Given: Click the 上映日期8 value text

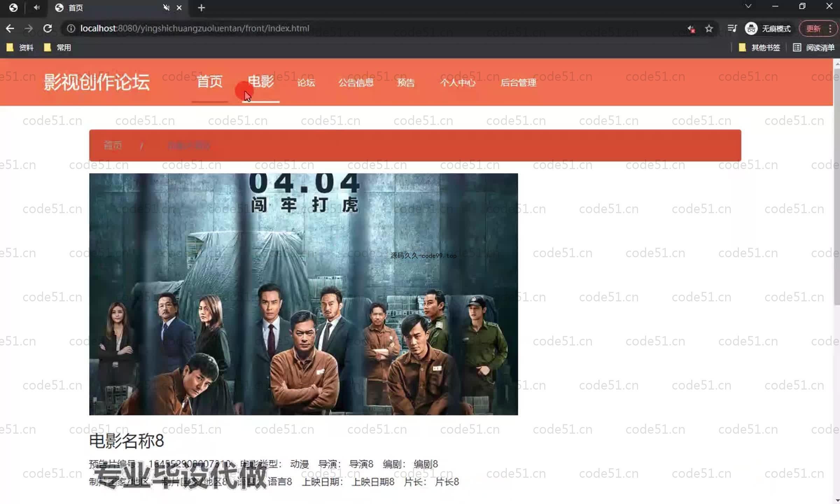Looking at the screenshot, I should pyautogui.click(x=373, y=482).
